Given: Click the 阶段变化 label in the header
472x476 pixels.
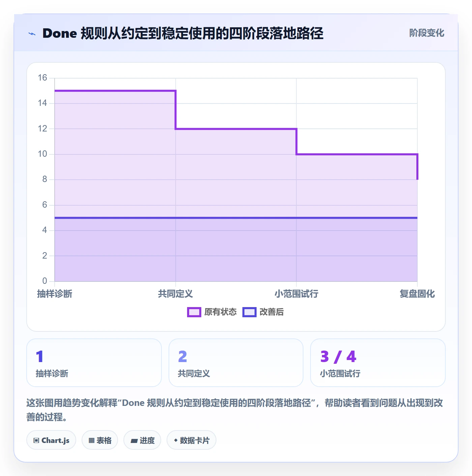Looking at the screenshot, I should pos(426,33).
